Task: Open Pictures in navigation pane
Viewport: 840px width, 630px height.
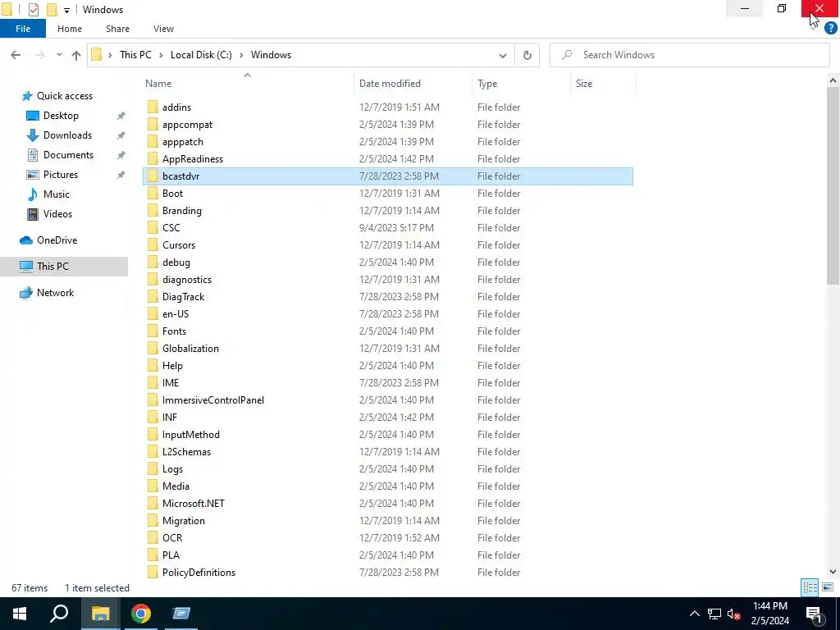Action: (x=61, y=175)
